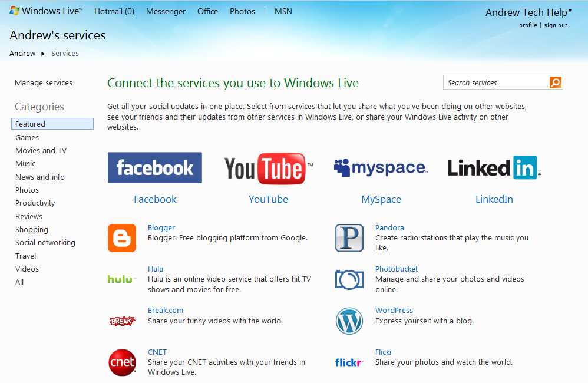Click the LinkedIn logo tile

494,167
